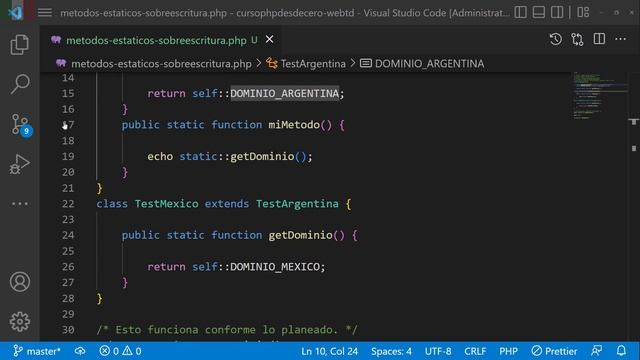
Task: Open More Actions ellipsis in editor toolbar
Action: tap(620, 39)
